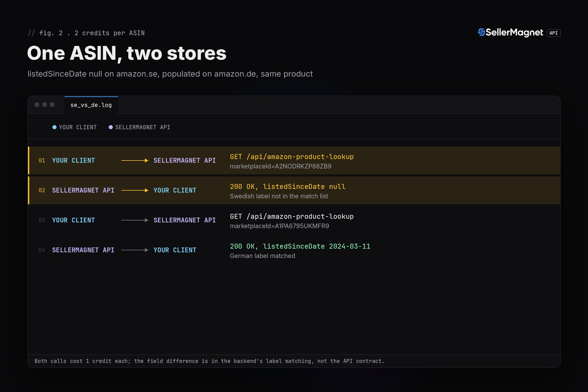Select row 04 step number
This screenshot has width=588, height=392.
tap(42, 250)
